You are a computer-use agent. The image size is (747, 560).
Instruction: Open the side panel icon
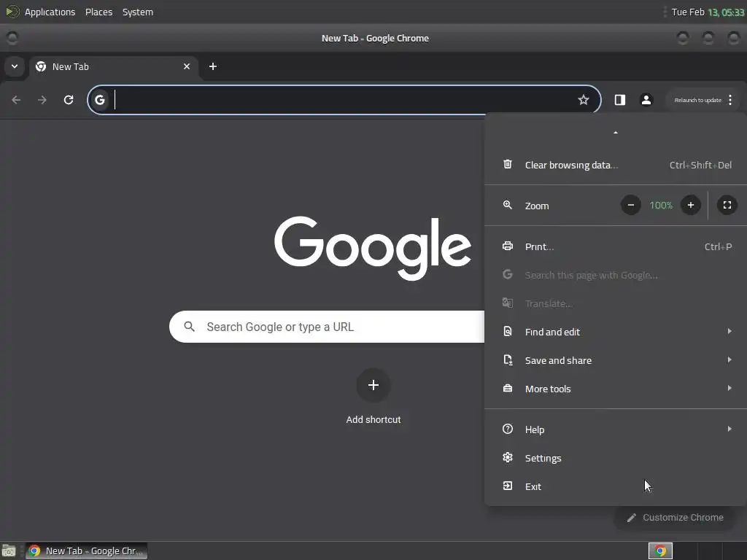pyautogui.click(x=620, y=100)
